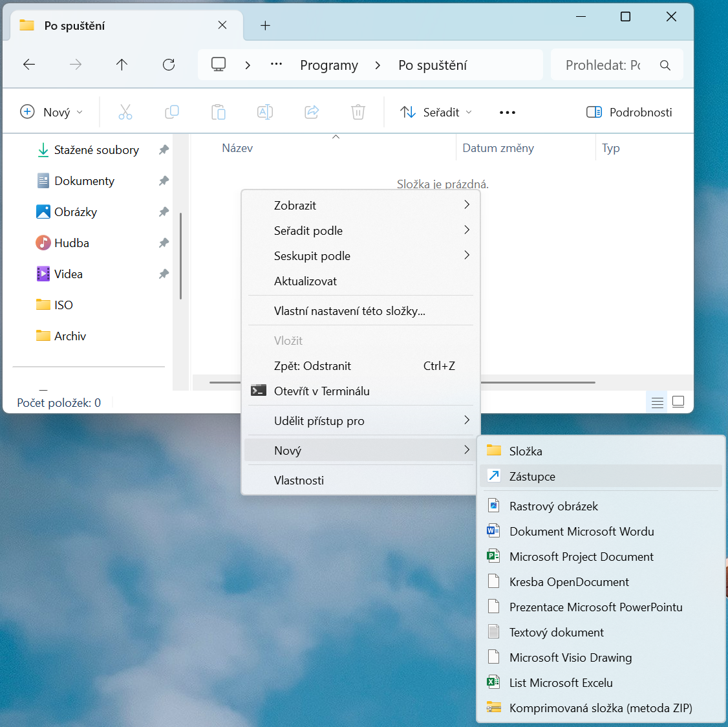Viewport: 728px width, 727px height.
Task: Expand the Nový dropdown in toolbar
Action: pyautogui.click(x=52, y=112)
